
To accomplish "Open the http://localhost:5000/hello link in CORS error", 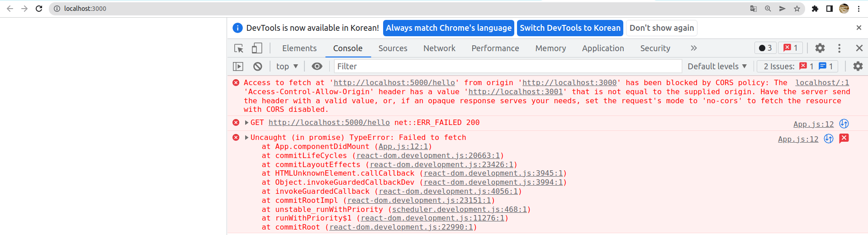I will pyautogui.click(x=394, y=83).
